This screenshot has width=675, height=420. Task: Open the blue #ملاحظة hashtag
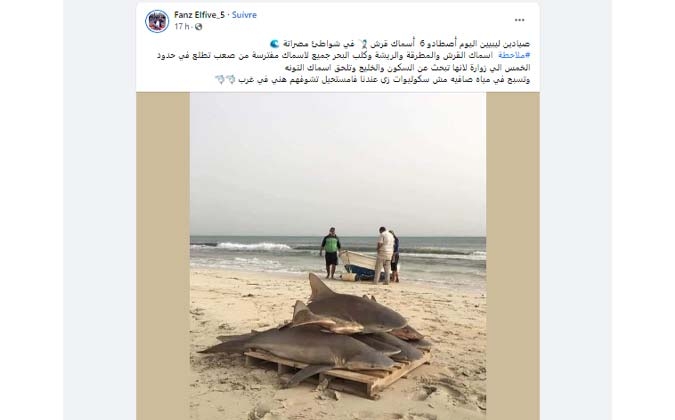(514, 56)
